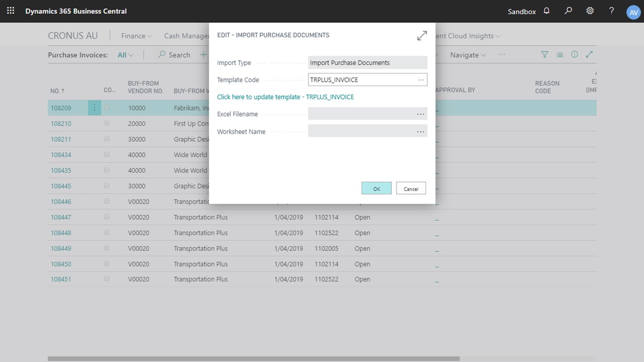Viewport: 644px width, 362px height.
Task: Toggle checkbox in invoice 108434 row
Action: [x=107, y=154]
